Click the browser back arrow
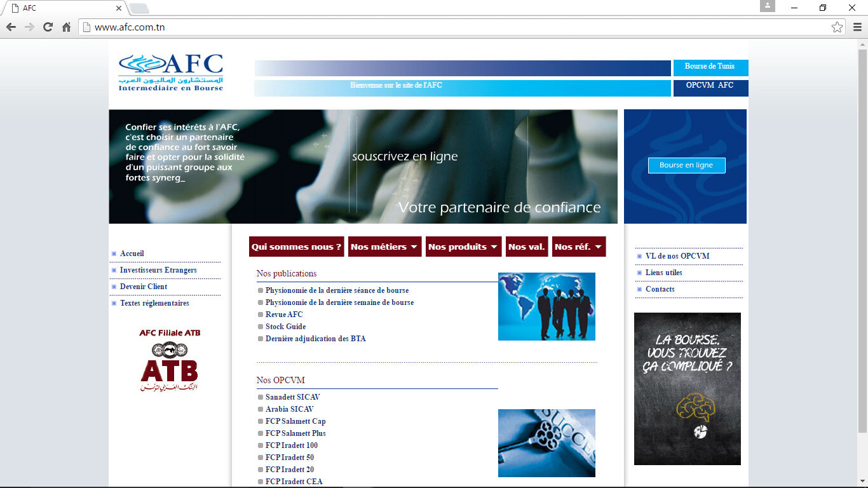Screen dimensions: 868x488 click(11, 27)
